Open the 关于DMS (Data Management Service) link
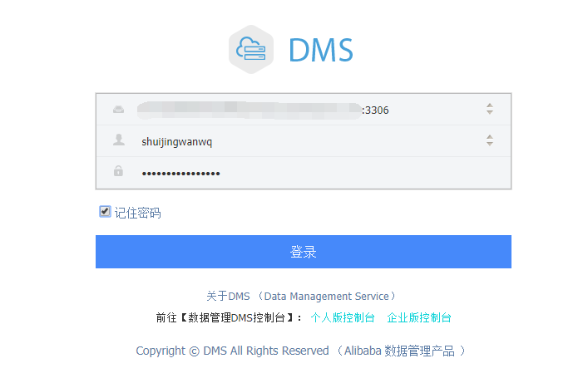Image resolution: width=588 pixels, height=383 pixels. click(301, 296)
